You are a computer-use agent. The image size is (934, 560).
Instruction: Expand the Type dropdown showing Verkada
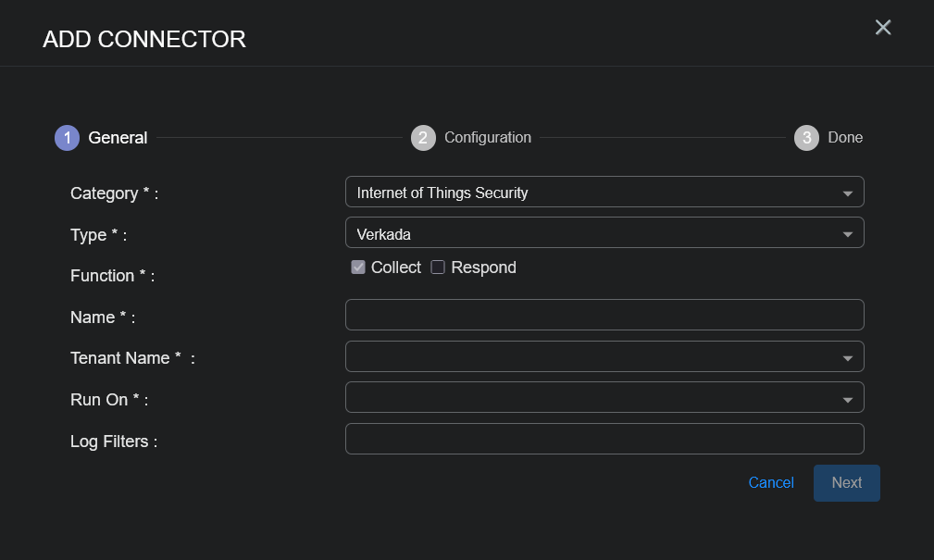(847, 235)
